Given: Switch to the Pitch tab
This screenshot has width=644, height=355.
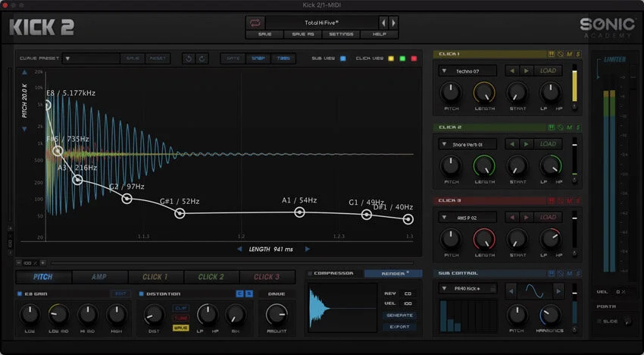Looking at the screenshot, I should pos(43,277).
